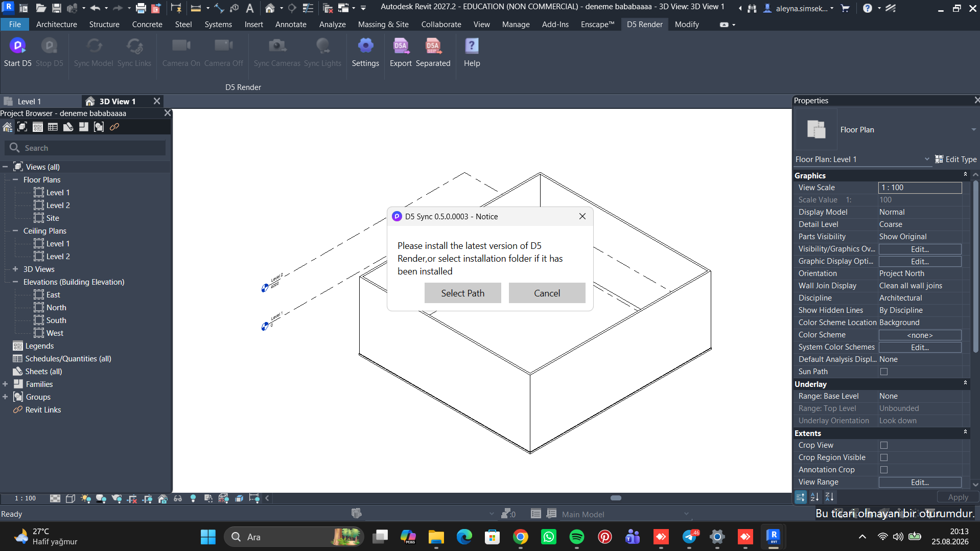Expand the 3D Views node

point(15,269)
